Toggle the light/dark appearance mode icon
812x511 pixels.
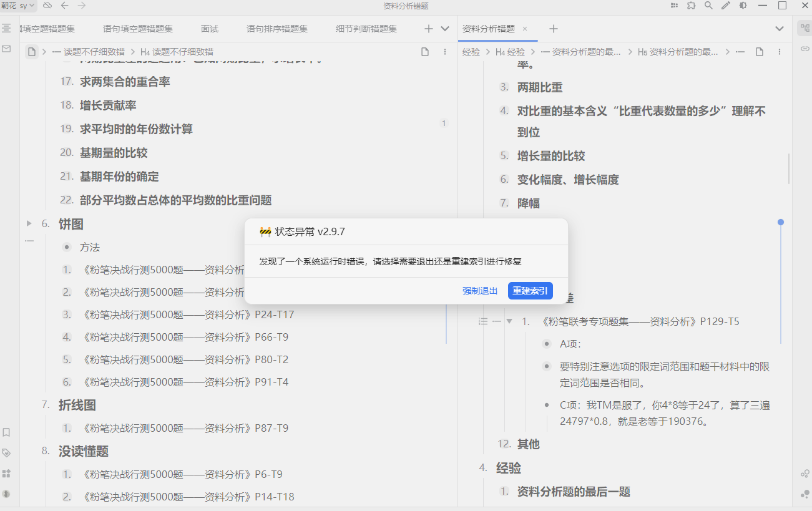pyautogui.click(x=743, y=6)
